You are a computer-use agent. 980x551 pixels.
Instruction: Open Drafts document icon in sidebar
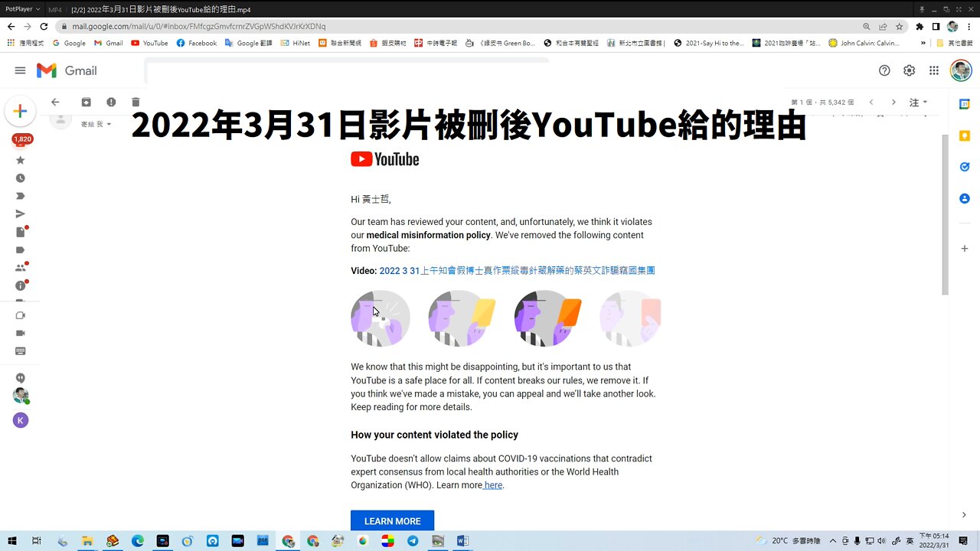(x=21, y=232)
